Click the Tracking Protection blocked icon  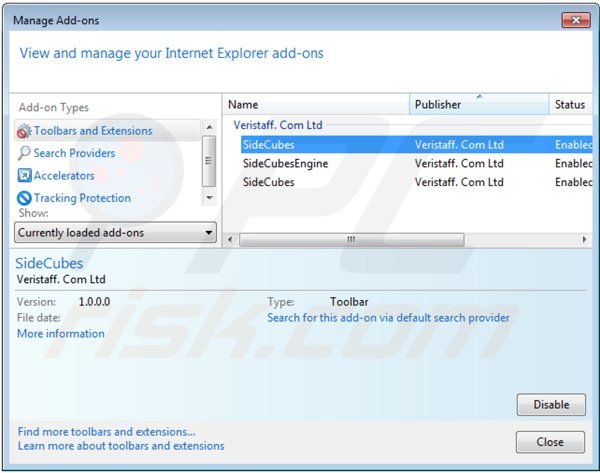click(24, 198)
